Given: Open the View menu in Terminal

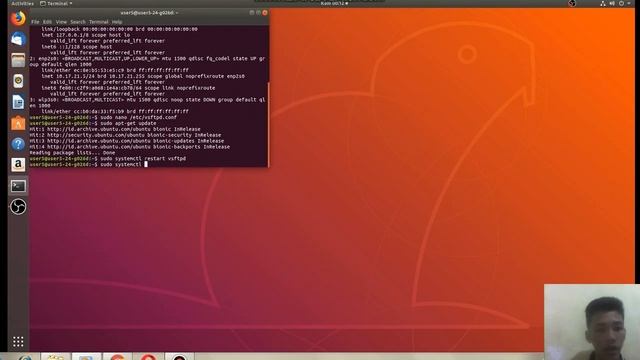Looking at the screenshot, I should point(61,22).
